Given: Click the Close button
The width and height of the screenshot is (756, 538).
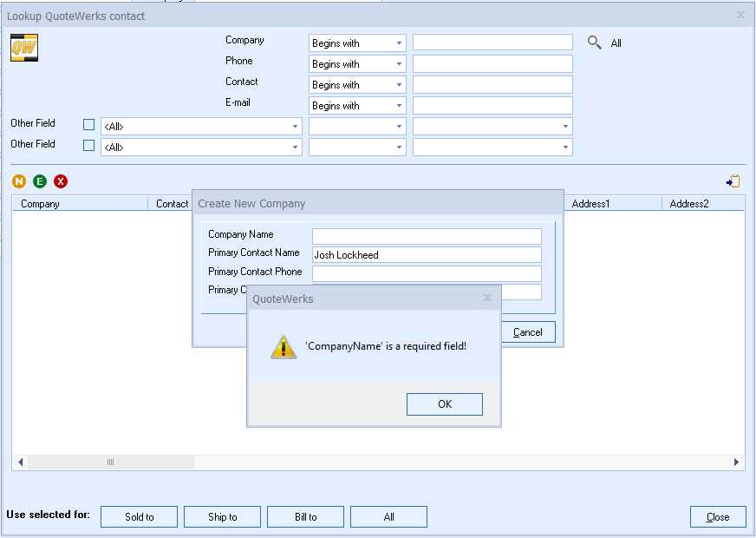Looking at the screenshot, I should click(718, 517).
